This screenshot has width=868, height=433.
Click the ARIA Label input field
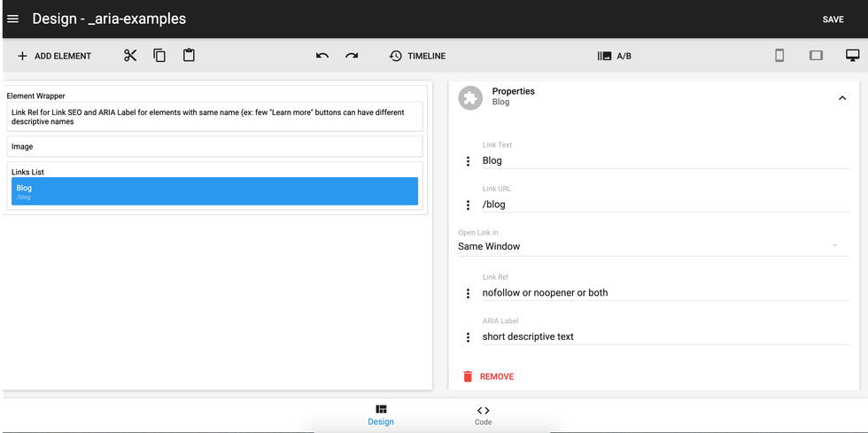pos(664,336)
